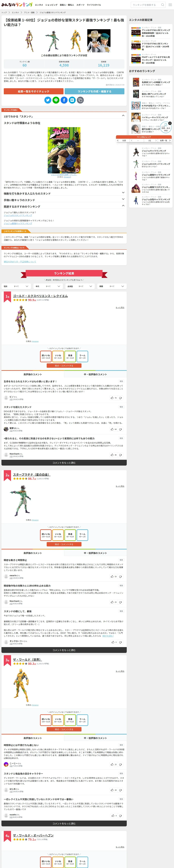The width and height of the screenshot is (174, 868).
Task: Open エンタメ in top navigation
Action: coord(39,5)
